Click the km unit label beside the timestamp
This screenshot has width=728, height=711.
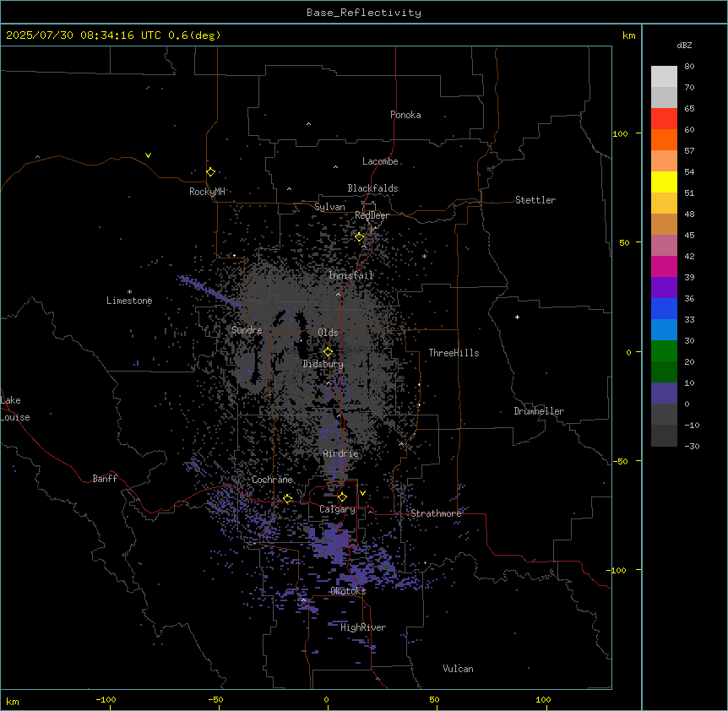coord(628,35)
